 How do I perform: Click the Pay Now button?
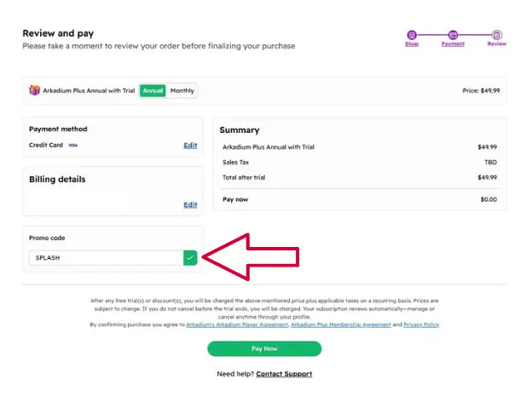pos(264,349)
